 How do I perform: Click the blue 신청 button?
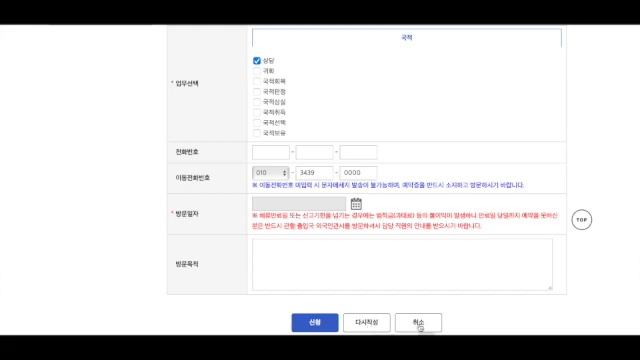pos(315,322)
